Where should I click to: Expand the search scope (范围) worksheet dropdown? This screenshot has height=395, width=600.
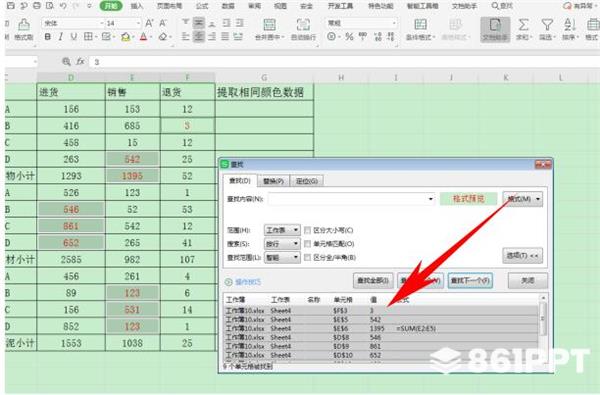282,230
